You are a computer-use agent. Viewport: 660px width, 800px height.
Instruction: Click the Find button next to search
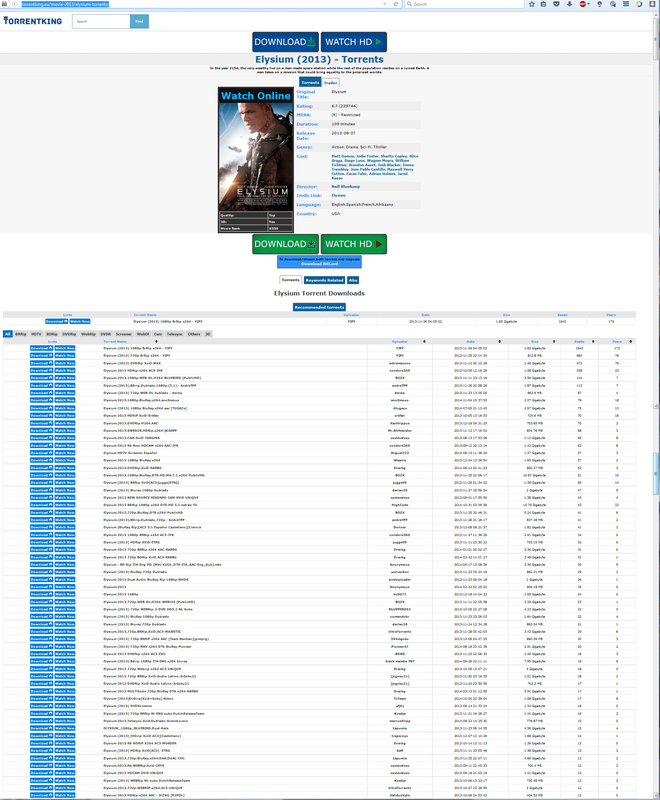(x=139, y=21)
